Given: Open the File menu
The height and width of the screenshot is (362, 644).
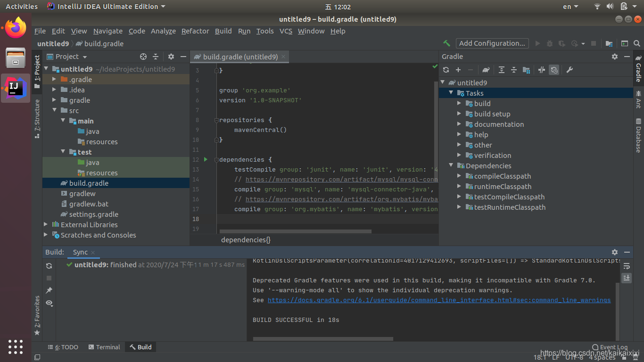Looking at the screenshot, I should pos(40,31).
